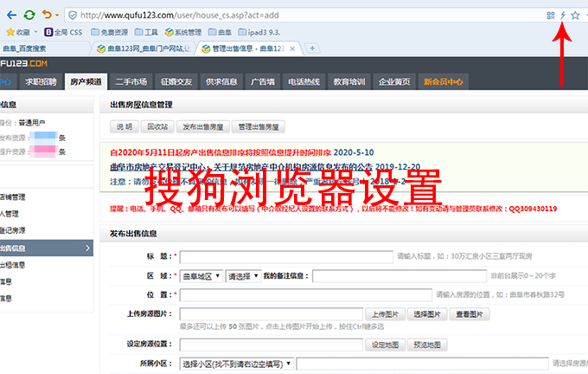Click the green browser refresh icon
This screenshot has height=374, width=588.
point(28,15)
